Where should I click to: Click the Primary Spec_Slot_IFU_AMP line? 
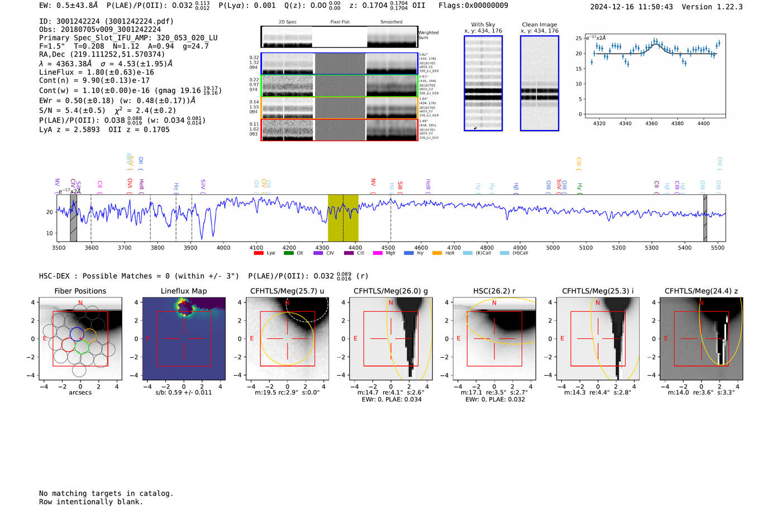tap(128, 38)
